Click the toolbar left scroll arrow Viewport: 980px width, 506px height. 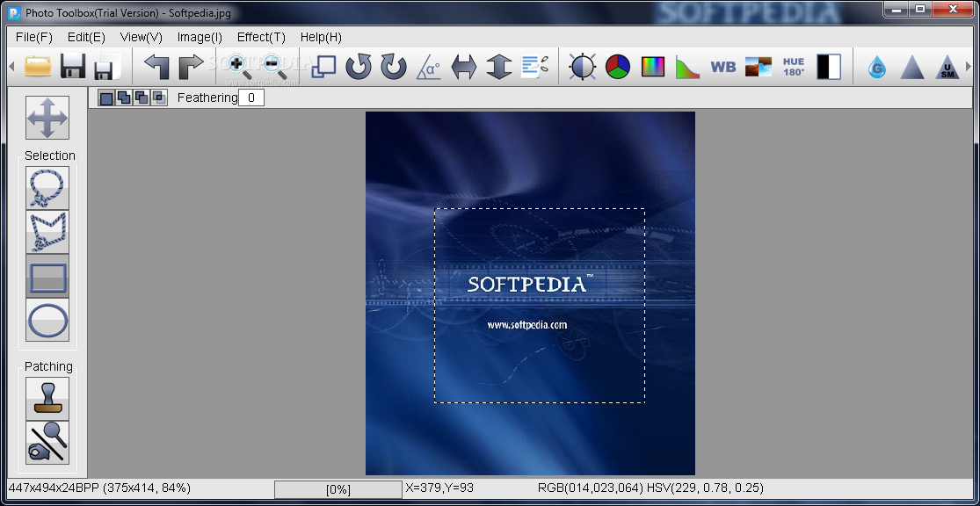point(11,66)
